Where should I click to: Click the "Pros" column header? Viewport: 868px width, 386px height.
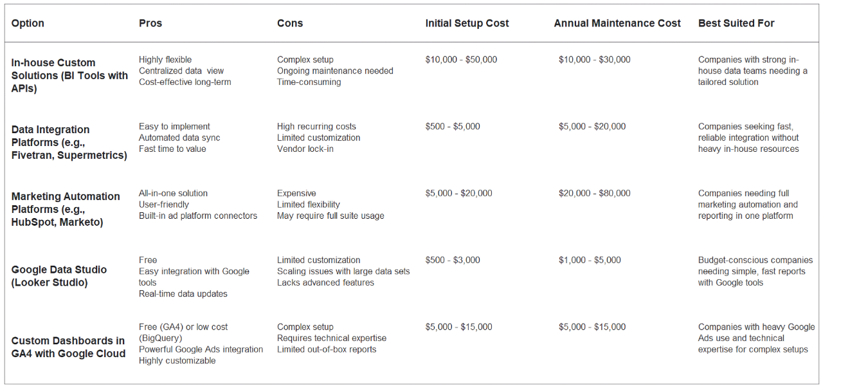point(150,23)
